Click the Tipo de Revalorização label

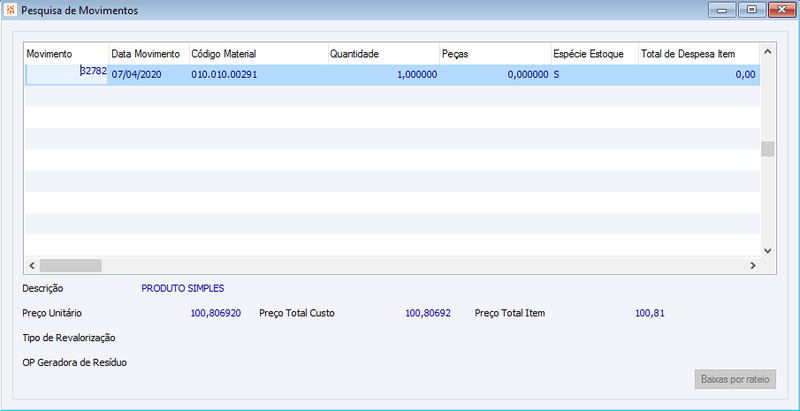[x=69, y=338]
